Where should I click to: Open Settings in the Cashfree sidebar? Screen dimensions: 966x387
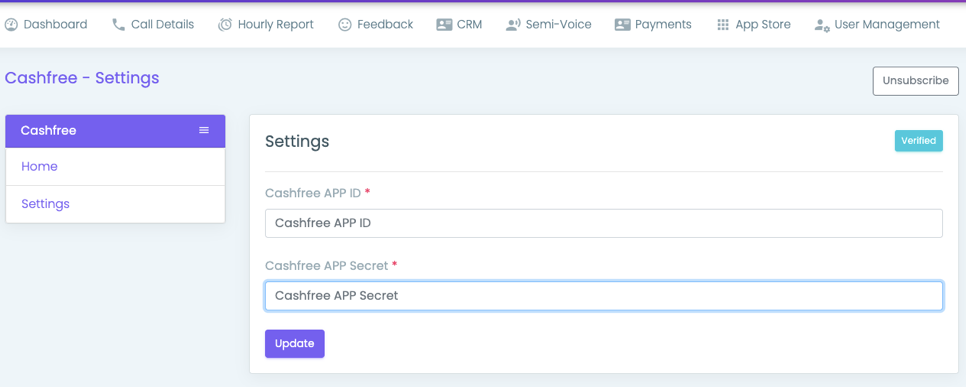[x=115, y=204]
